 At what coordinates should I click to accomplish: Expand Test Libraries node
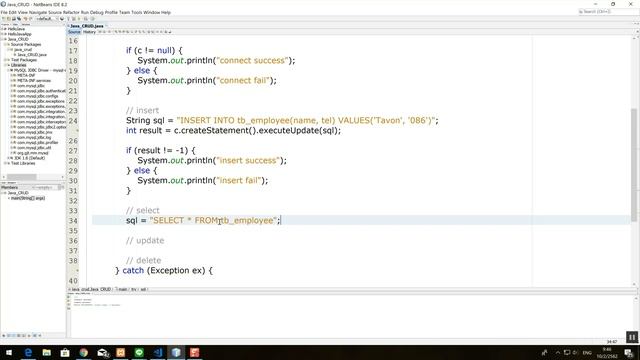5,163
